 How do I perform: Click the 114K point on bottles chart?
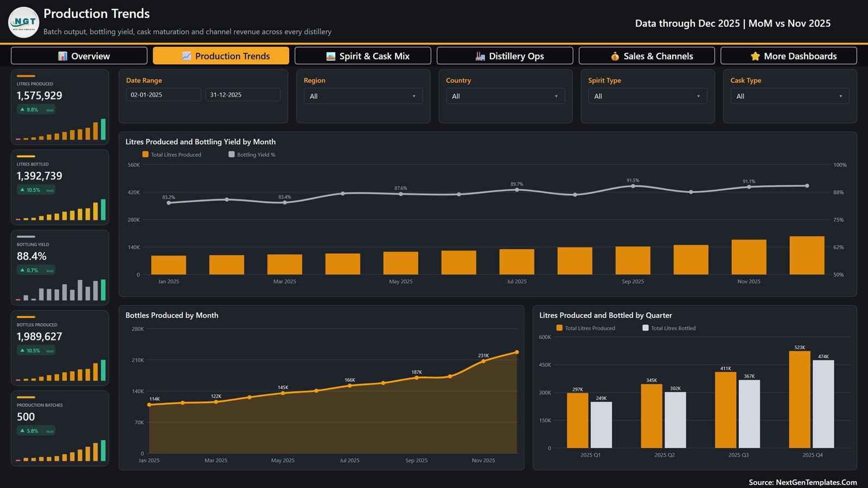click(149, 404)
